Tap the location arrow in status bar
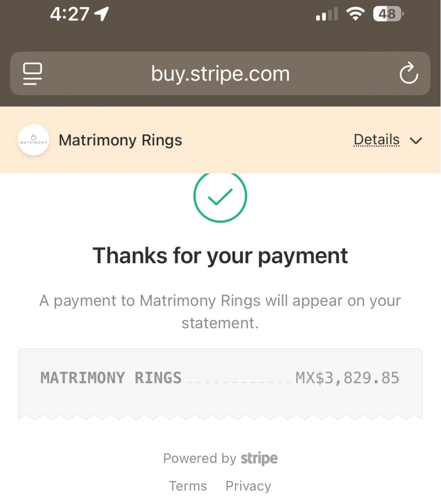Image resolution: width=441 pixels, height=504 pixels. [101, 14]
